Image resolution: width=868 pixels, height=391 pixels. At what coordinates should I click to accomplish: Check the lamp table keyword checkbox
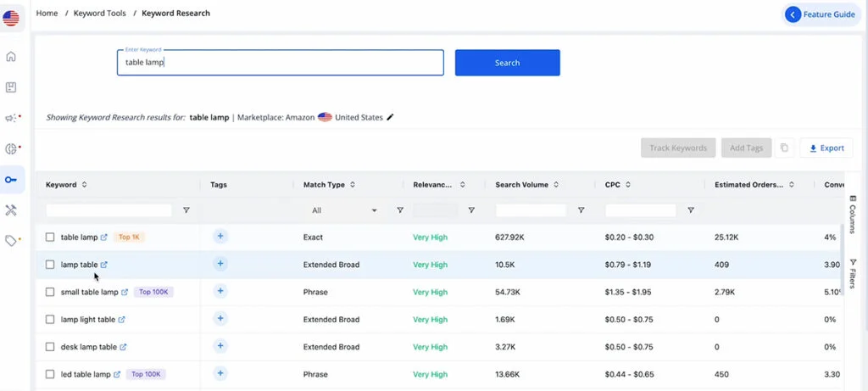coord(50,265)
